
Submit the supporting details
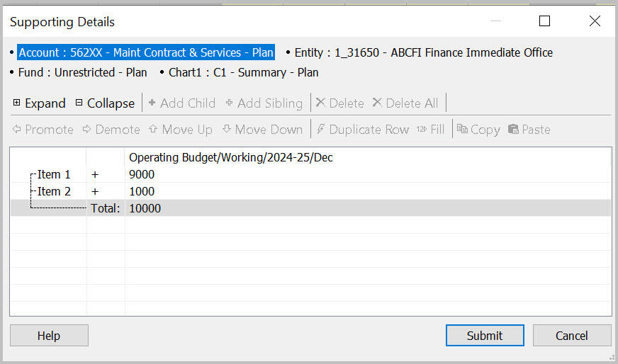(485, 336)
